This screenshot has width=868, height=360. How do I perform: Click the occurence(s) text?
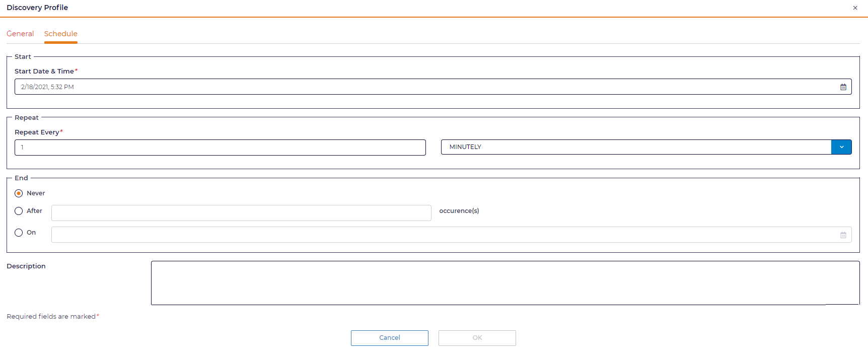[x=459, y=211]
